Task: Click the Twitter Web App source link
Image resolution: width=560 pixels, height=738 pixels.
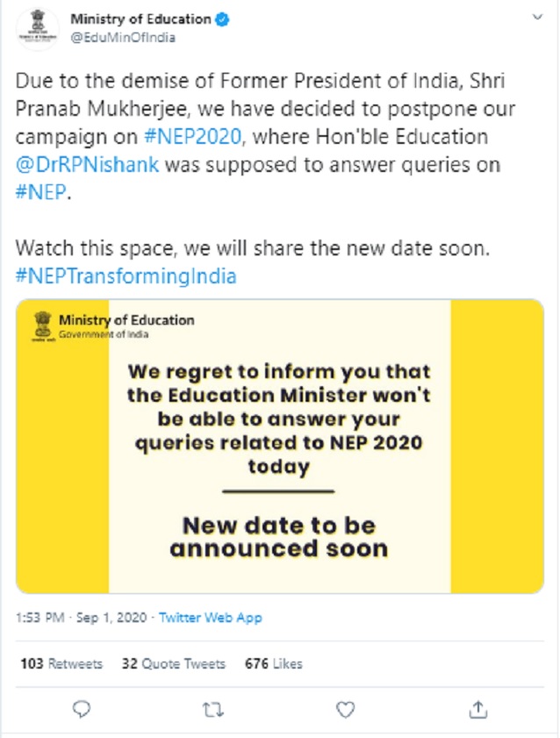Action: coord(211,618)
